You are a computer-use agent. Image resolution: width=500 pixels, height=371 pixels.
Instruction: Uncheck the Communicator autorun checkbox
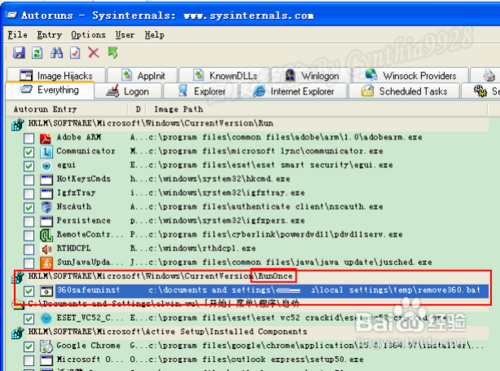pyautogui.click(x=29, y=152)
